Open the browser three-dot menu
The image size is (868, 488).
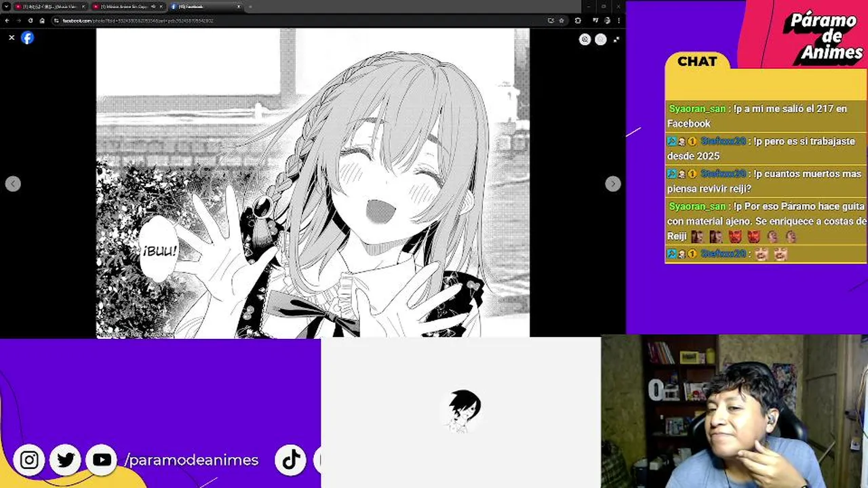click(x=618, y=20)
